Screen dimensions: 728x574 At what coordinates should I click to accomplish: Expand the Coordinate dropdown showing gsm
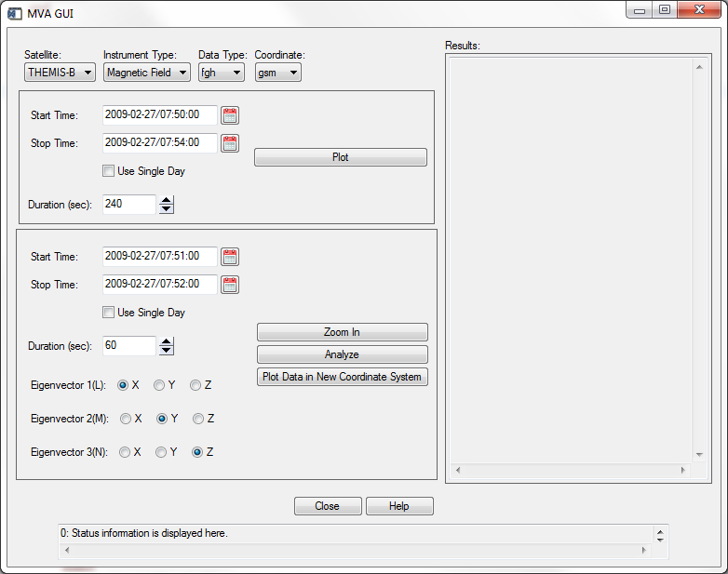pos(277,73)
